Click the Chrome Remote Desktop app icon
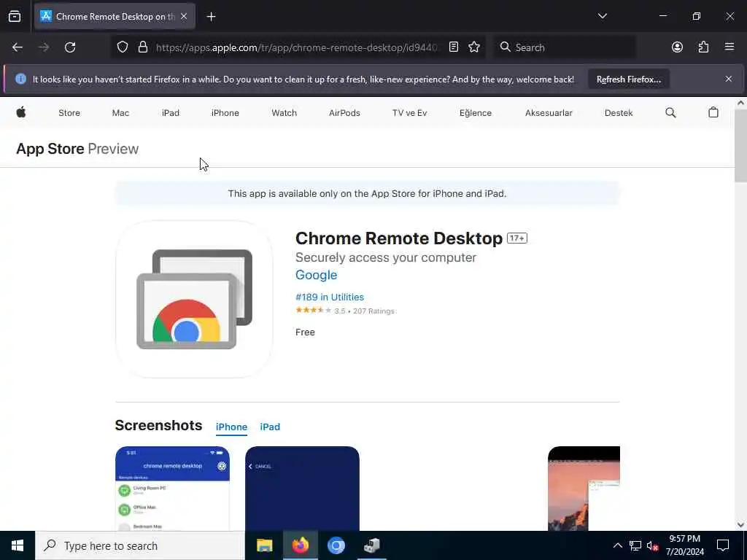The width and height of the screenshot is (747, 560). pyautogui.click(x=194, y=299)
